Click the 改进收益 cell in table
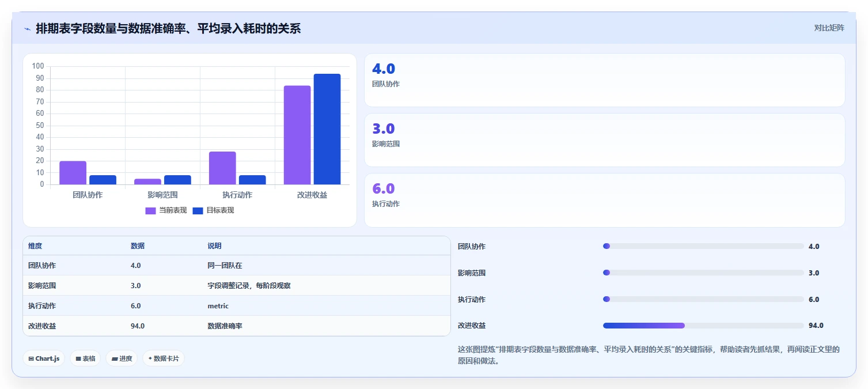Image resolution: width=868 pixels, height=389 pixels. point(42,326)
